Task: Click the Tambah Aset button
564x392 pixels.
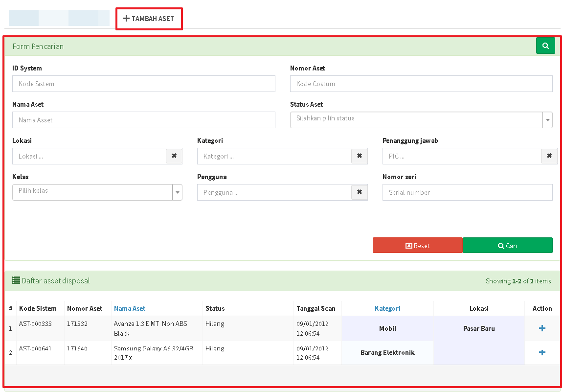Action: coord(149,19)
